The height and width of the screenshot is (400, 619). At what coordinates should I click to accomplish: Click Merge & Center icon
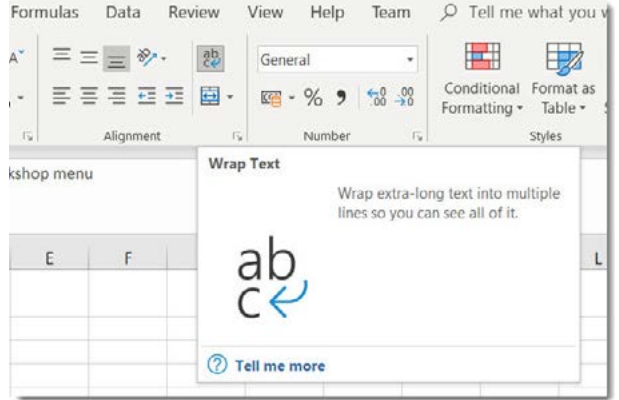[210, 96]
